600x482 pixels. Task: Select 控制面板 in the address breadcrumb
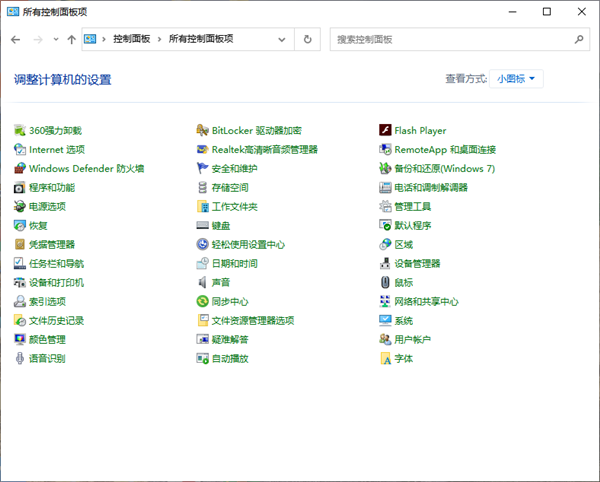(131, 39)
